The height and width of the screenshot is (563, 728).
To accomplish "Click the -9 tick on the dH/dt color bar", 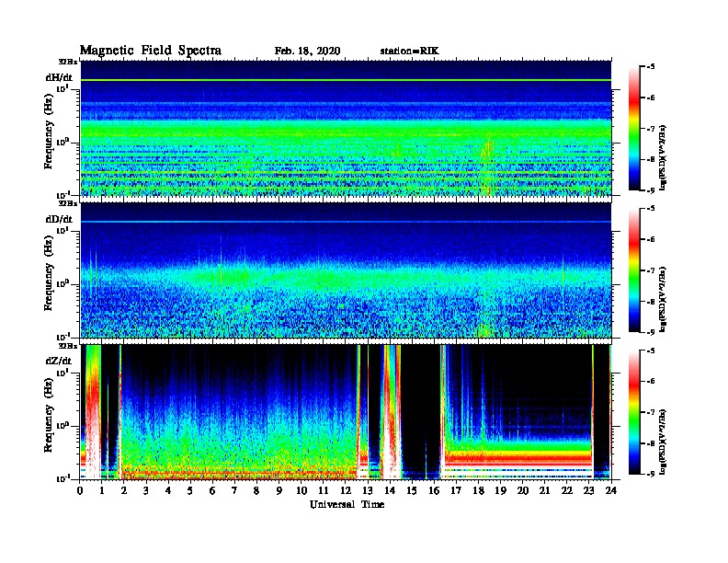I will (x=651, y=190).
